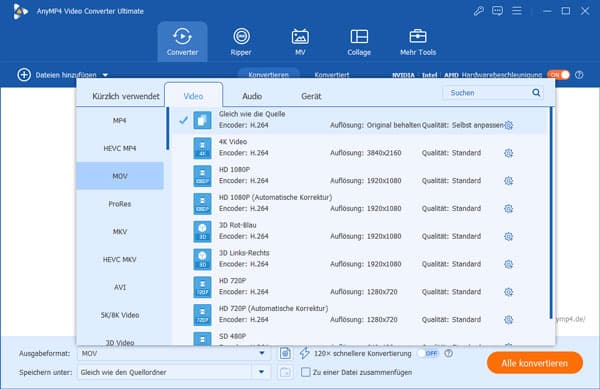Viewport: 600px width, 389px height.
Task: Open the Konvertiert tab
Action: [x=332, y=75]
